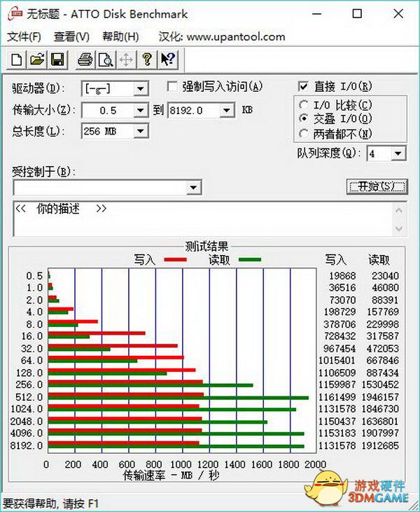Minimize the ATTO Disk Benchmark window
Image resolution: width=420 pixels, height=512 pixels.
[316, 14]
